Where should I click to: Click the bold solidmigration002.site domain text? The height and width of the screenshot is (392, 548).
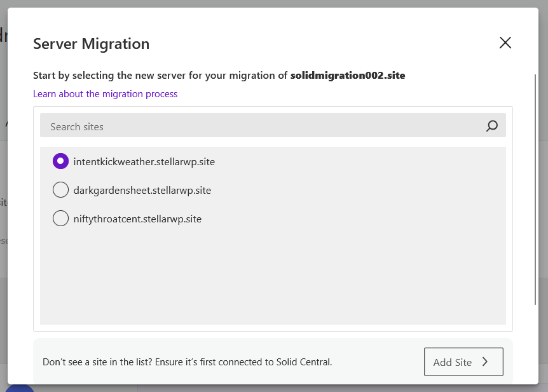(348, 76)
